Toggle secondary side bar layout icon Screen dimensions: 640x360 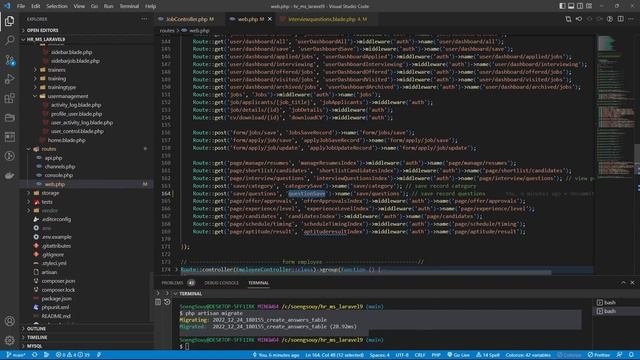click(580, 6)
